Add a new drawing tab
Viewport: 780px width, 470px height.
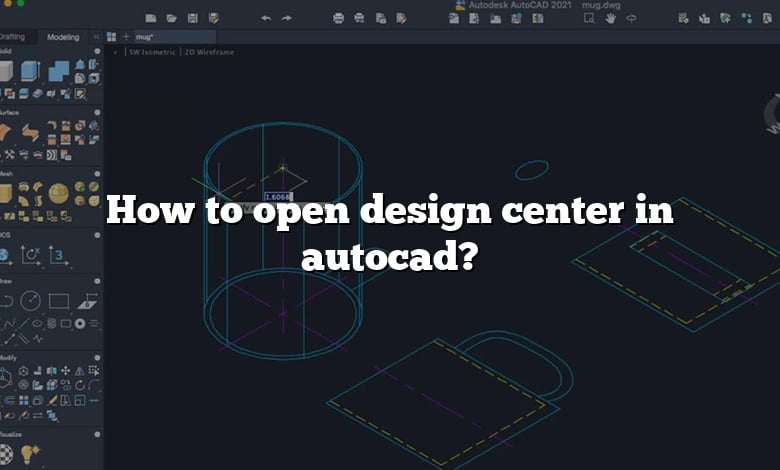(x=126, y=36)
